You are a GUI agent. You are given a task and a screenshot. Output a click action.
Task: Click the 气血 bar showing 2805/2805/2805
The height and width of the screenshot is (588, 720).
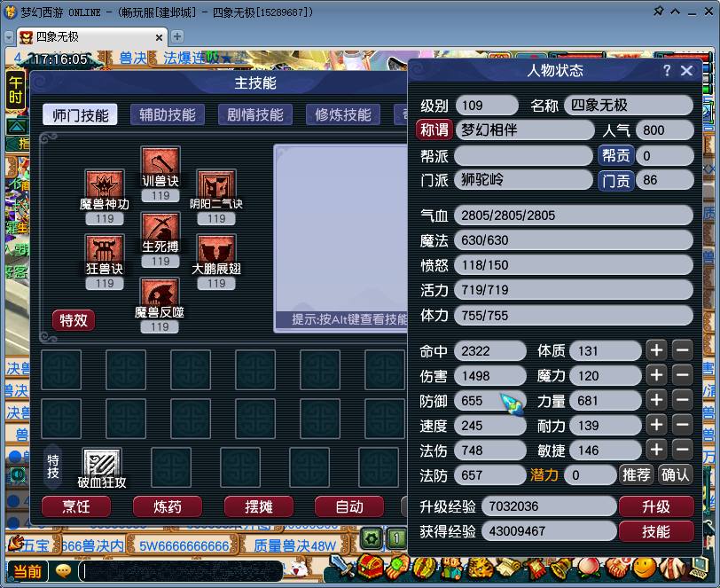[x=574, y=215]
